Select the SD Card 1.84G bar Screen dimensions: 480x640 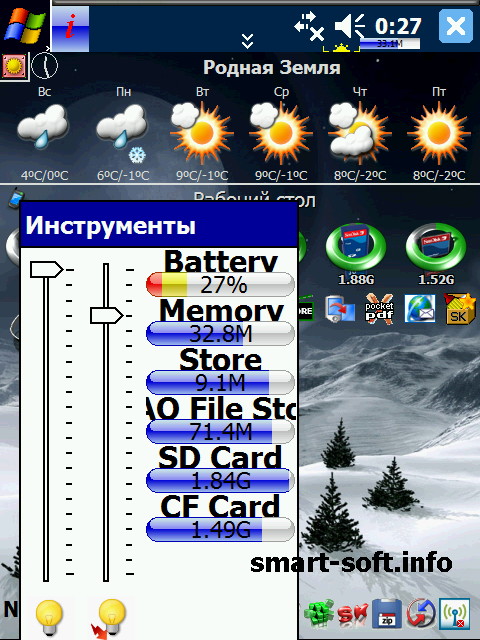[x=220, y=480]
